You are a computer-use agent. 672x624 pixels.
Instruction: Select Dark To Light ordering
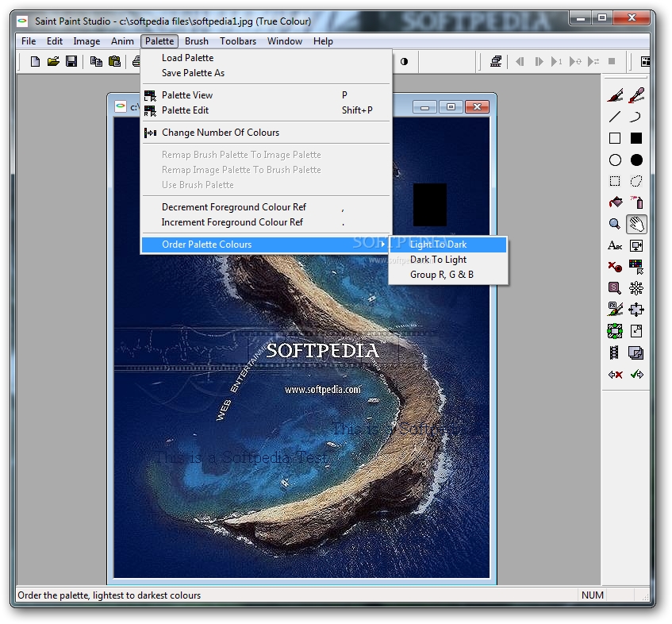[448, 260]
